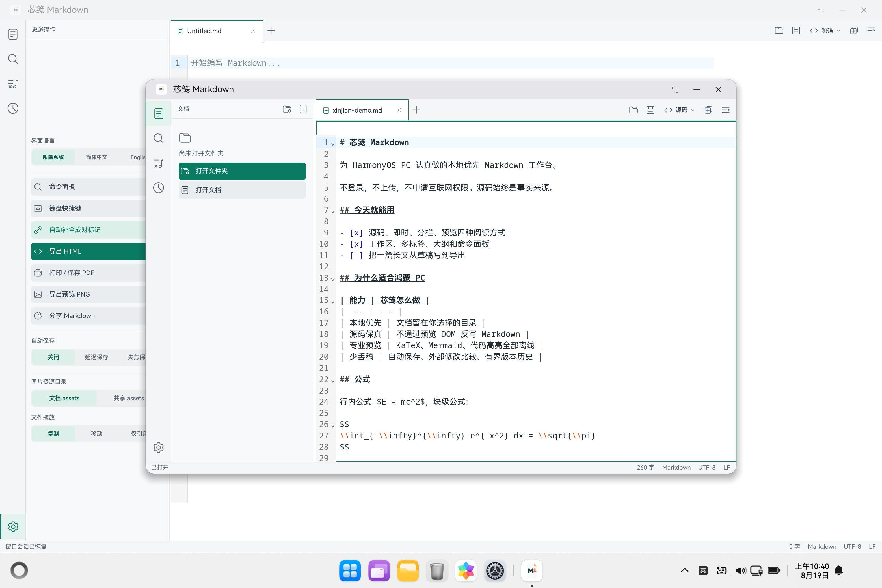Open search panel in back window sidebar
The image size is (882, 588).
[13, 59]
